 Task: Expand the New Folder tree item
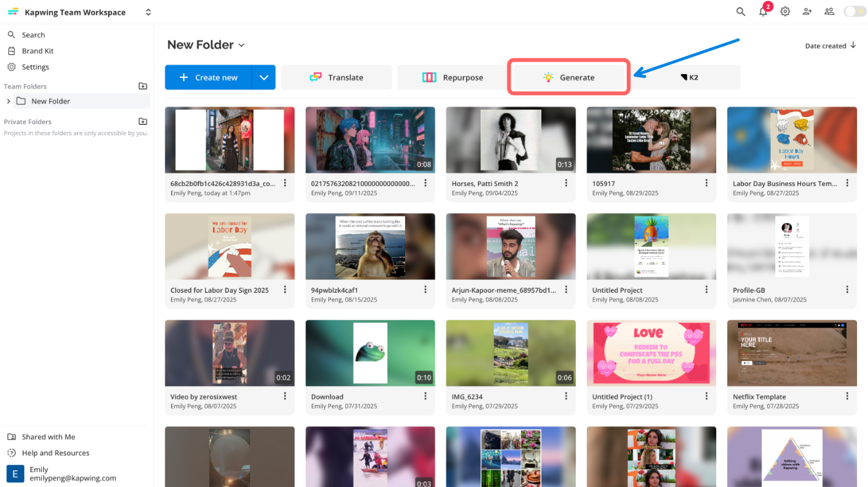pos(8,101)
